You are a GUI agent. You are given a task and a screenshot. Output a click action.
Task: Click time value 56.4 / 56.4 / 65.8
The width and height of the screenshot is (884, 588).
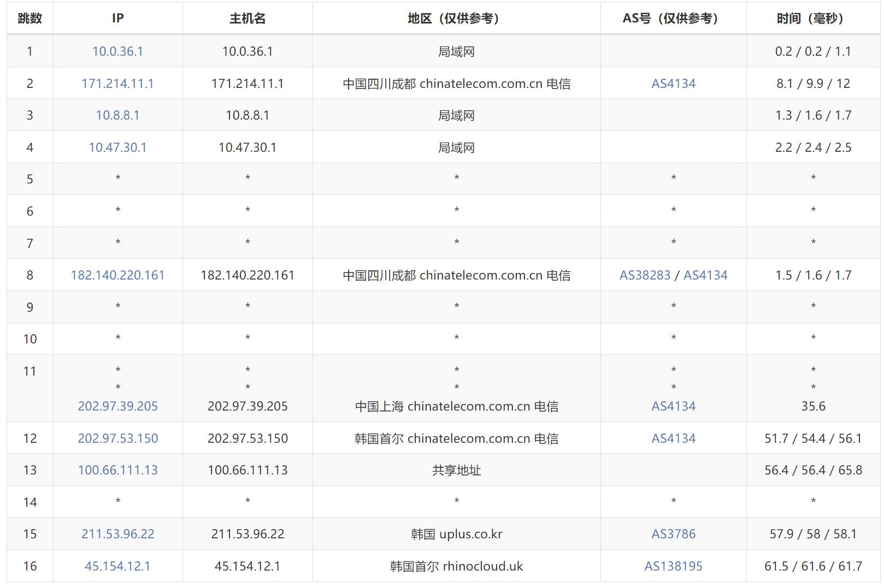(x=813, y=470)
